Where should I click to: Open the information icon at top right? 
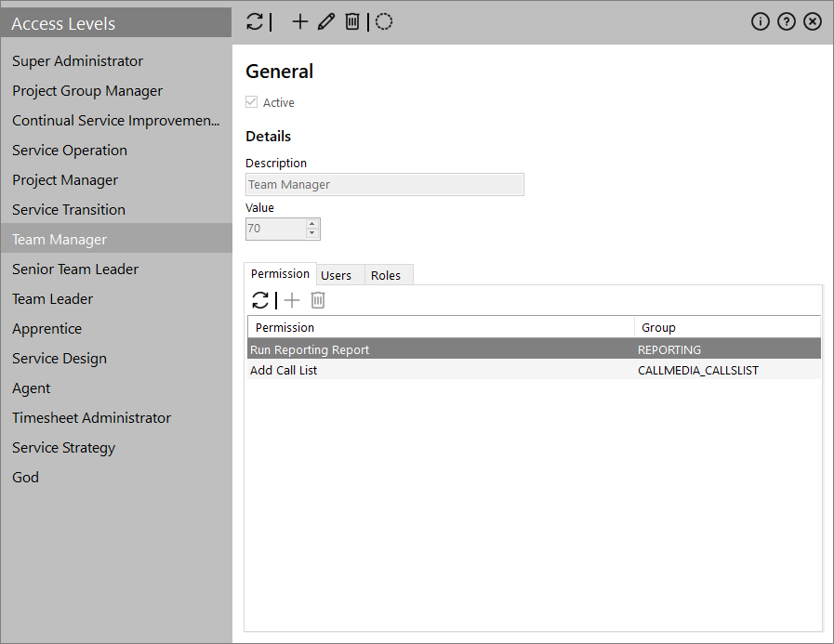pyautogui.click(x=761, y=21)
